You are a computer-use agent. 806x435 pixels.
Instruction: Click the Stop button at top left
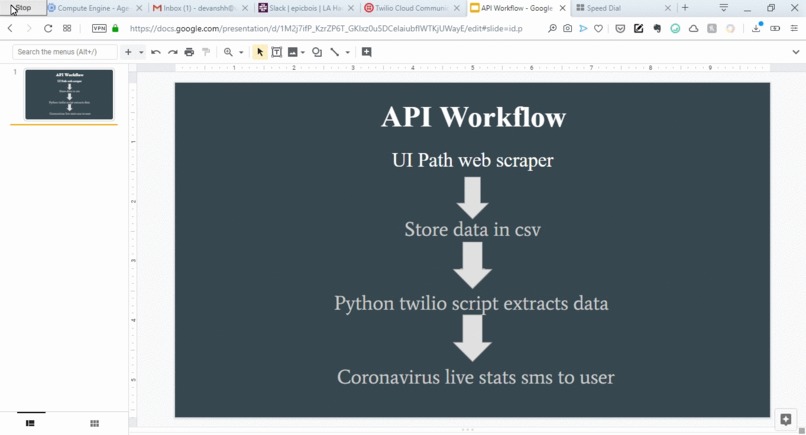point(22,8)
